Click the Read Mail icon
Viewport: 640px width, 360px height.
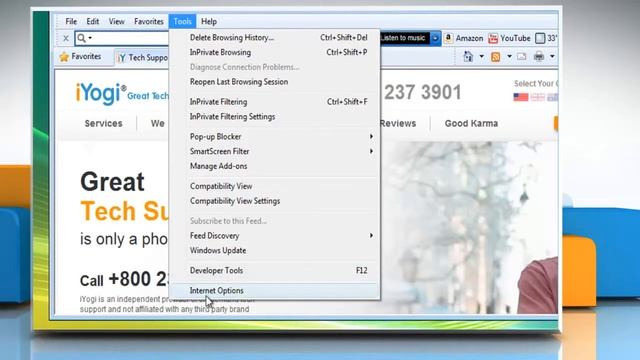pos(522,56)
